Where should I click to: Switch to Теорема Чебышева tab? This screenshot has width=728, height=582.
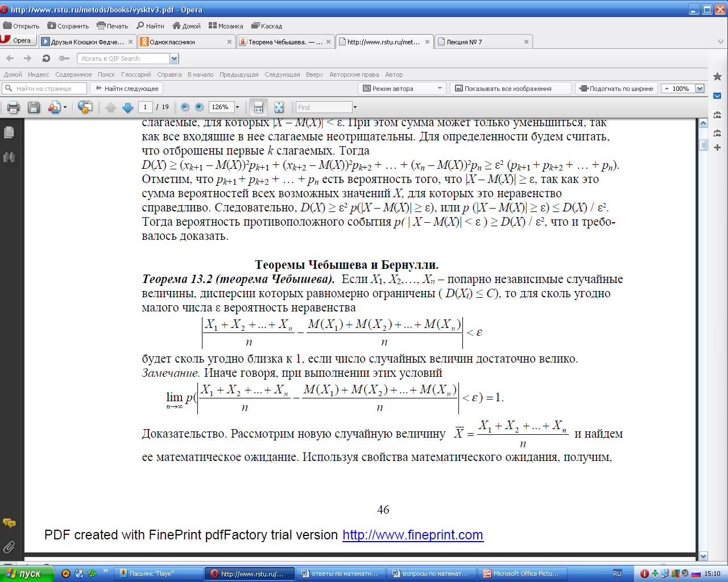tap(285, 41)
